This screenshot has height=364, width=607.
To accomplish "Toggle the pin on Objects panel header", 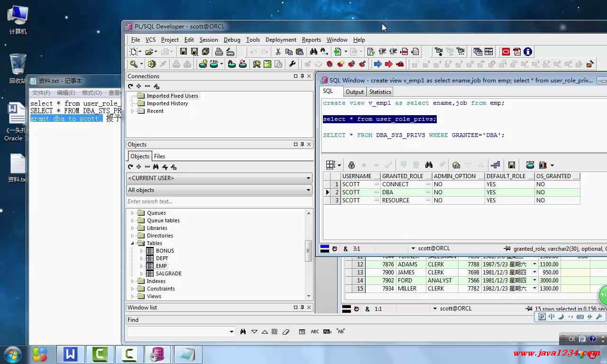I will tap(302, 144).
